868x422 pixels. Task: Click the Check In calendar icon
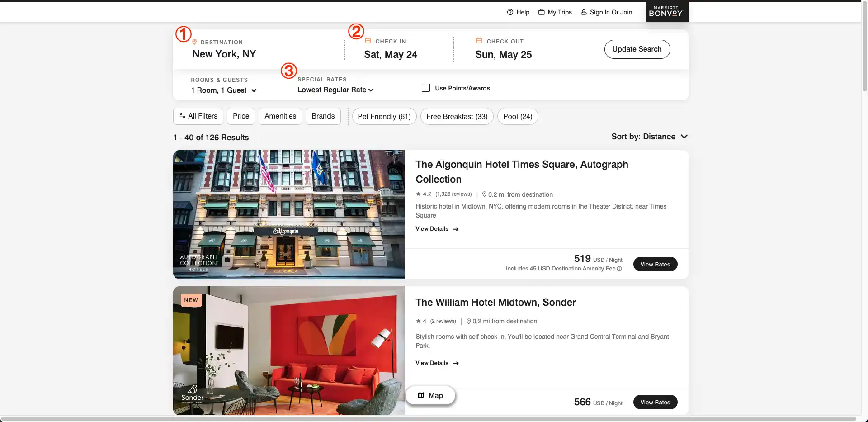[368, 41]
